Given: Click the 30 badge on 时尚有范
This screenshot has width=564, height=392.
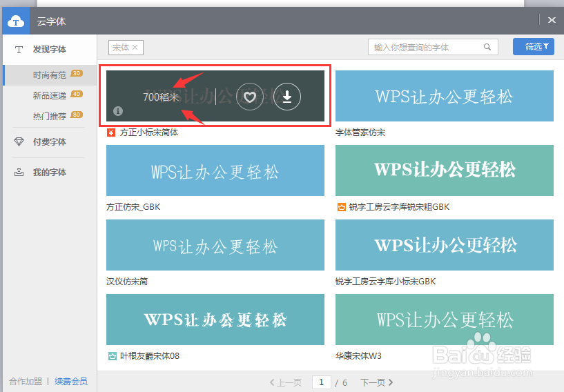Looking at the screenshot, I should pyautogui.click(x=76, y=73).
